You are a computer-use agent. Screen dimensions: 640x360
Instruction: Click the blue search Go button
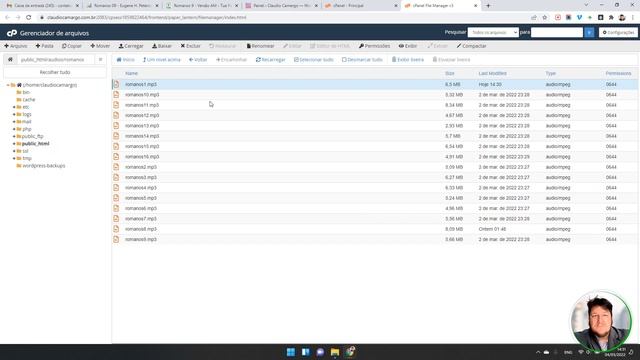[x=589, y=32]
